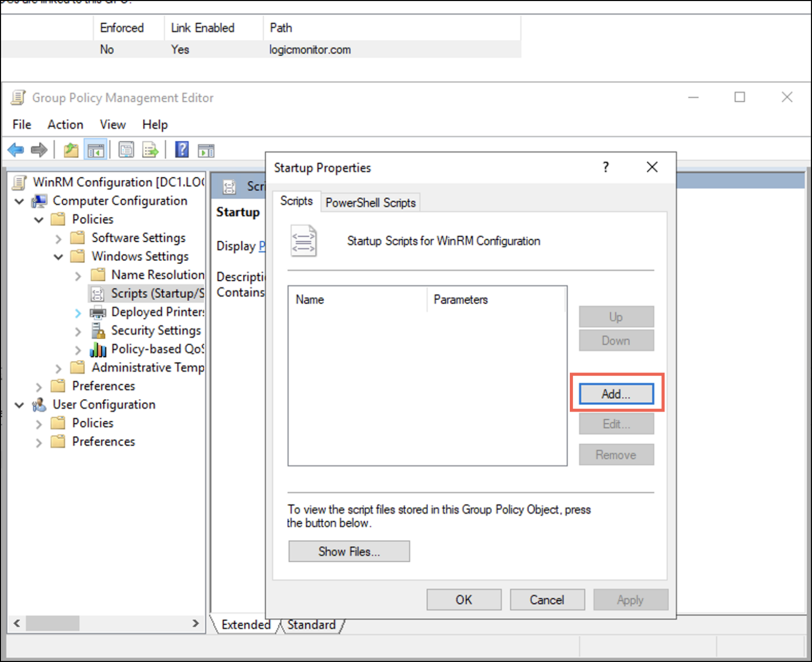Open Help via the question mark icon

[x=181, y=150]
